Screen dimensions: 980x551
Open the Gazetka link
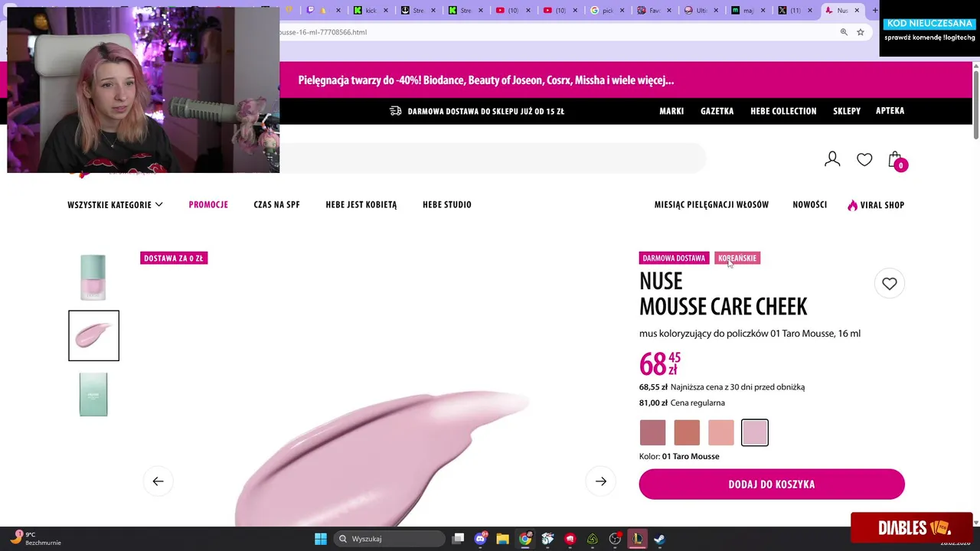pyautogui.click(x=717, y=111)
